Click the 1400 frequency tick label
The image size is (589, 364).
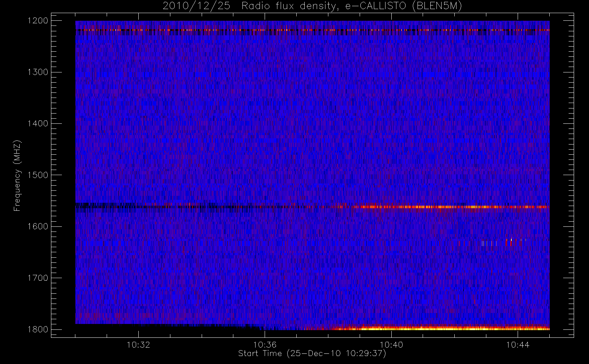coord(38,123)
